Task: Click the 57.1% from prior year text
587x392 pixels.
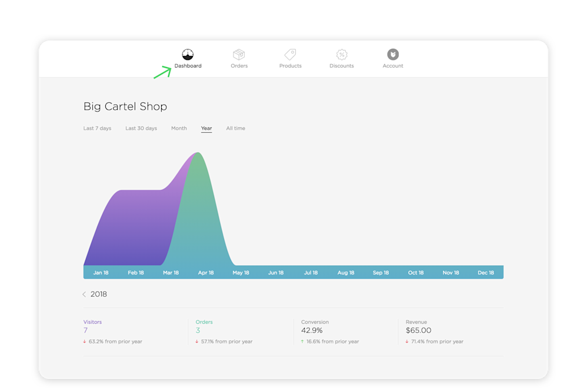Action: [227, 341]
